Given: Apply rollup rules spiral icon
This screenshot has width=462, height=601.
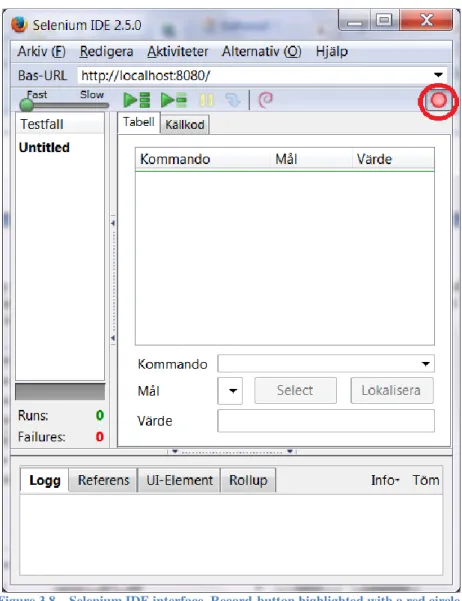Looking at the screenshot, I should [265, 100].
